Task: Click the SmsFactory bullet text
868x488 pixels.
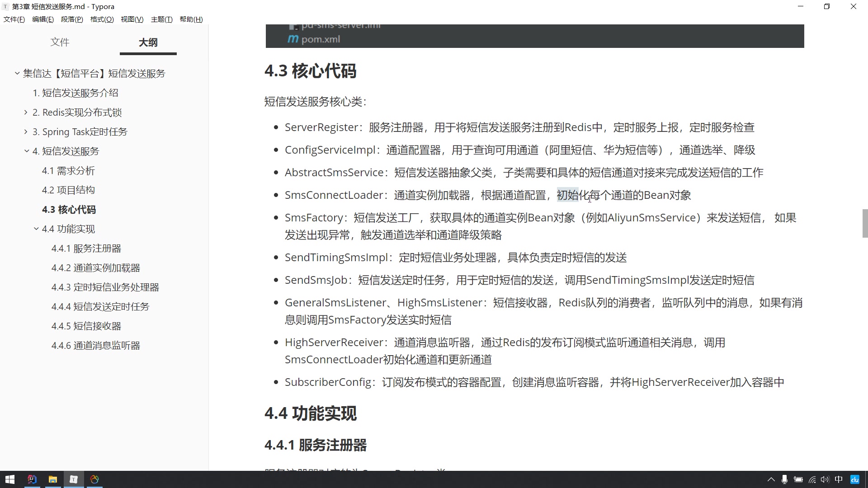Action: coord(540,226)
